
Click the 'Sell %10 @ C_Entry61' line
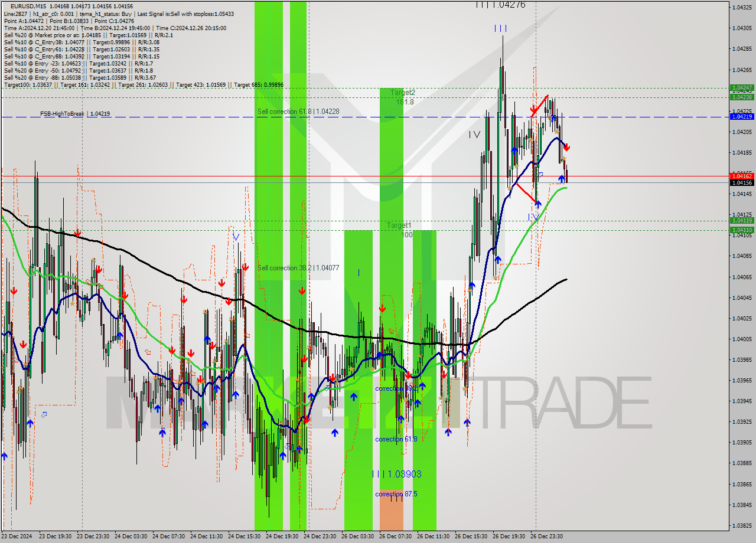(82, 49)
